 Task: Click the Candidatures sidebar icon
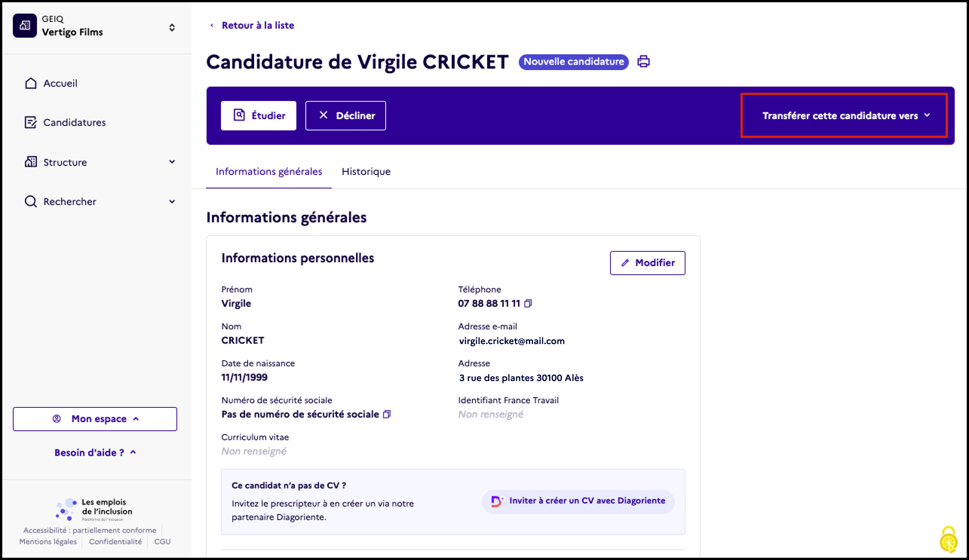click(31, 122)
